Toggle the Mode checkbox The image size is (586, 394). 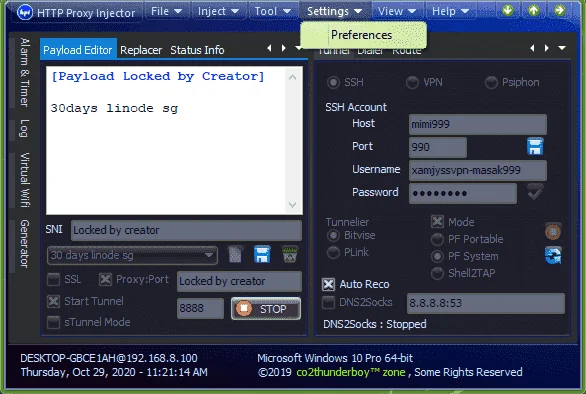click(437, 222)
